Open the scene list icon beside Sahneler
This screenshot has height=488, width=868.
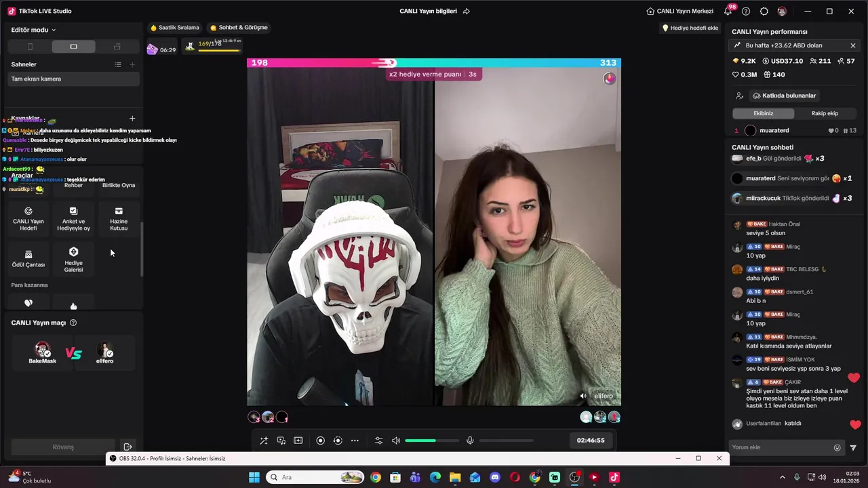click(118, 64)
